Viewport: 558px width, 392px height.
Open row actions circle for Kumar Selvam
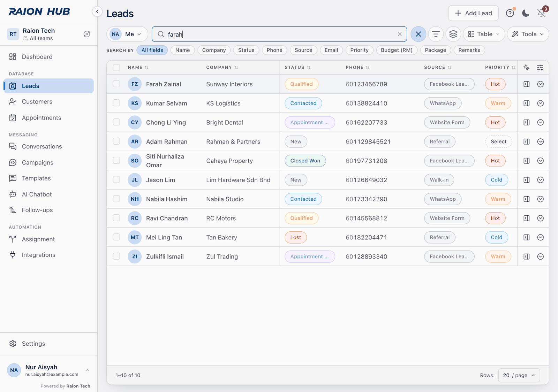pos(540,103)
